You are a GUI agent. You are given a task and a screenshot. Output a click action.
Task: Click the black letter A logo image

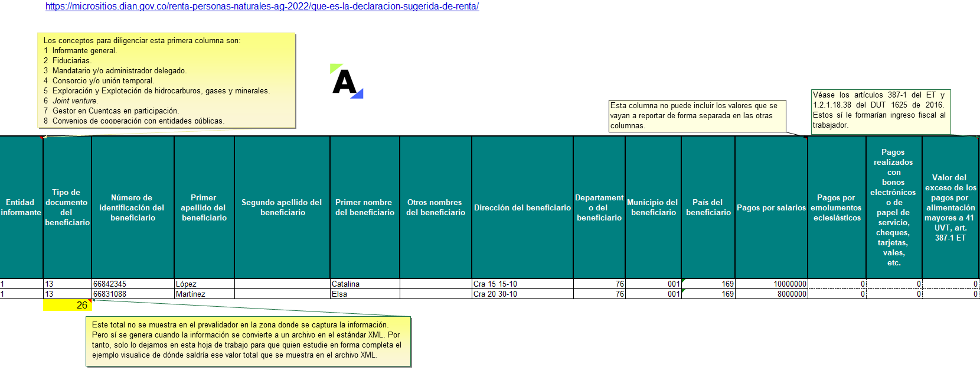347,81
